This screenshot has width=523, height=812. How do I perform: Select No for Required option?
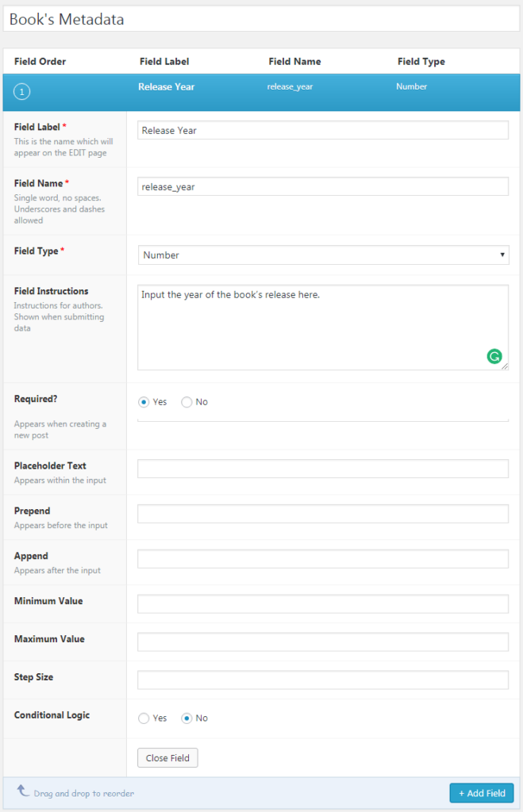coord(187,402)
